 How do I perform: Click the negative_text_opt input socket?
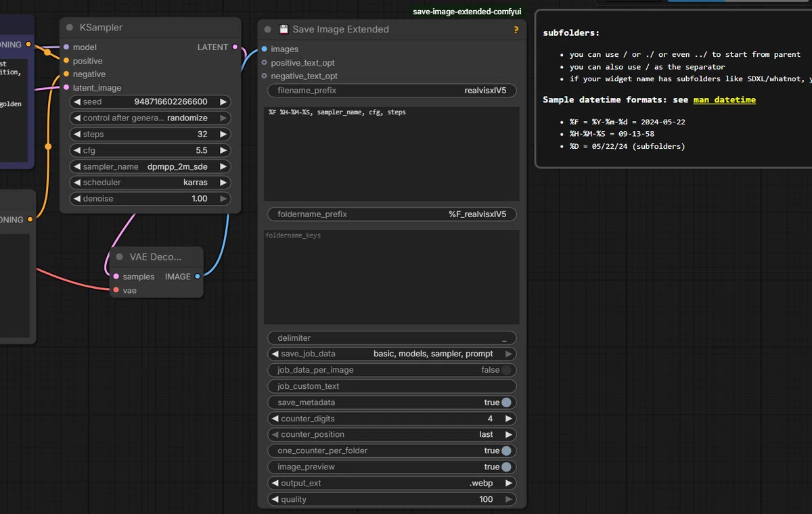(265, 76)
